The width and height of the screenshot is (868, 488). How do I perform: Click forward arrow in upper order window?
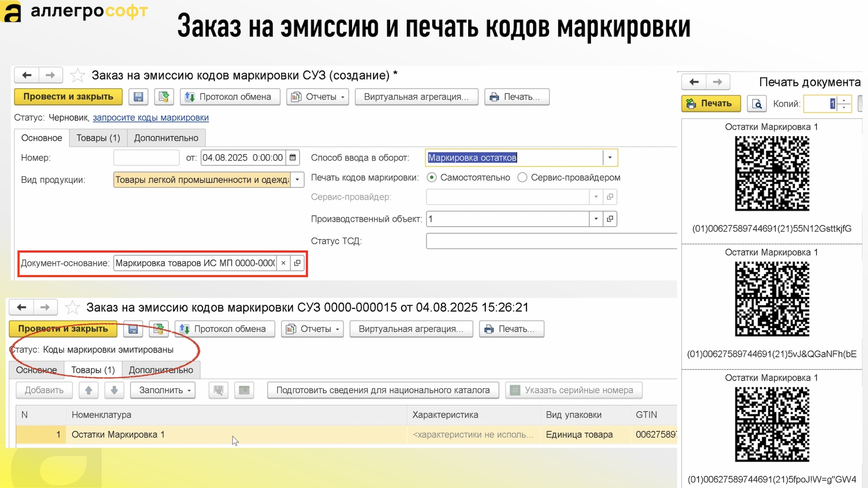(51, 75)
